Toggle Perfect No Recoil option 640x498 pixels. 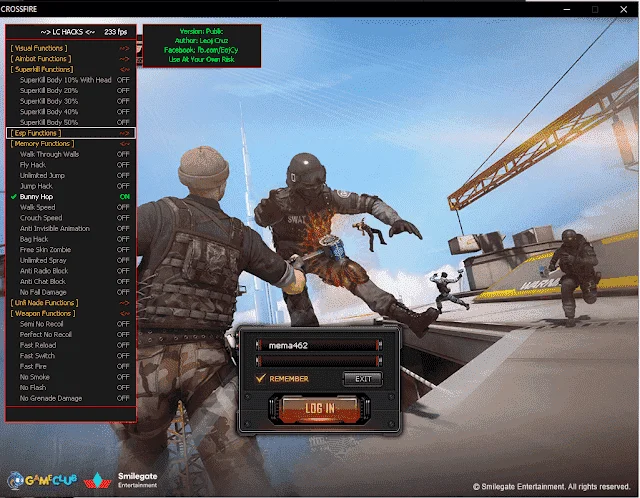(71, 335)
